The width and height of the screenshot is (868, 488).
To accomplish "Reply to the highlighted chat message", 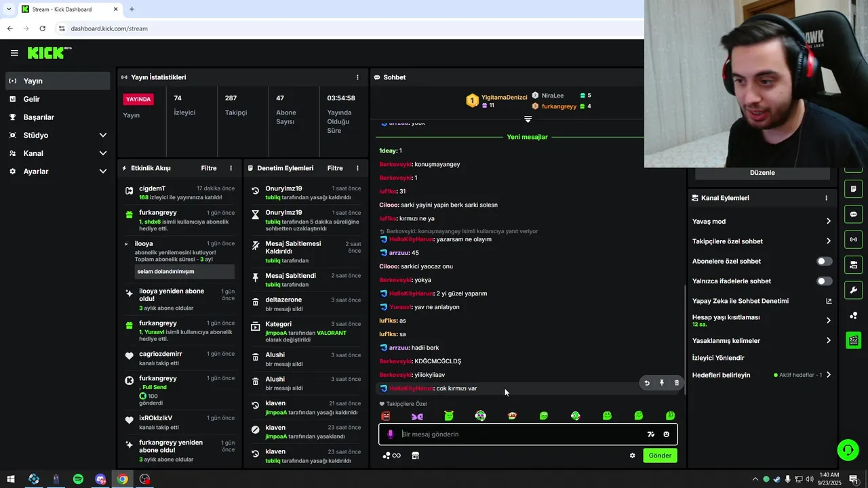I will pyautogui.click(x=647, y=383).
